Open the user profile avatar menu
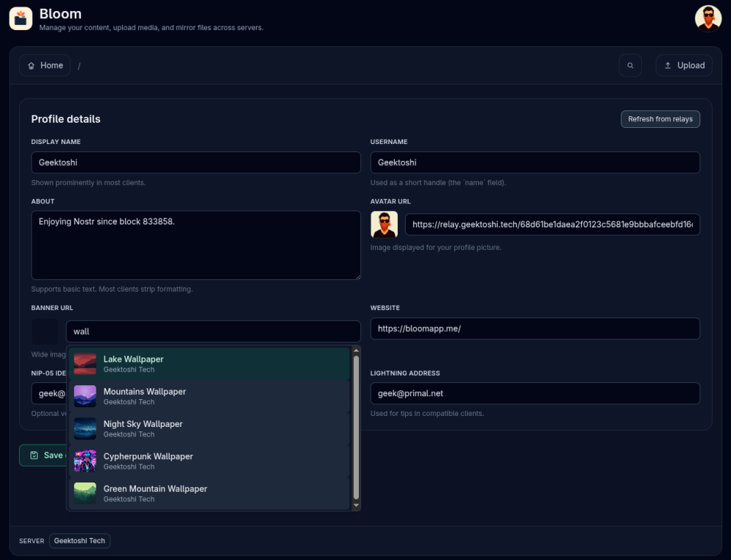Image resolution: width=731 pixels, height=560 pixels. [708, 19]
